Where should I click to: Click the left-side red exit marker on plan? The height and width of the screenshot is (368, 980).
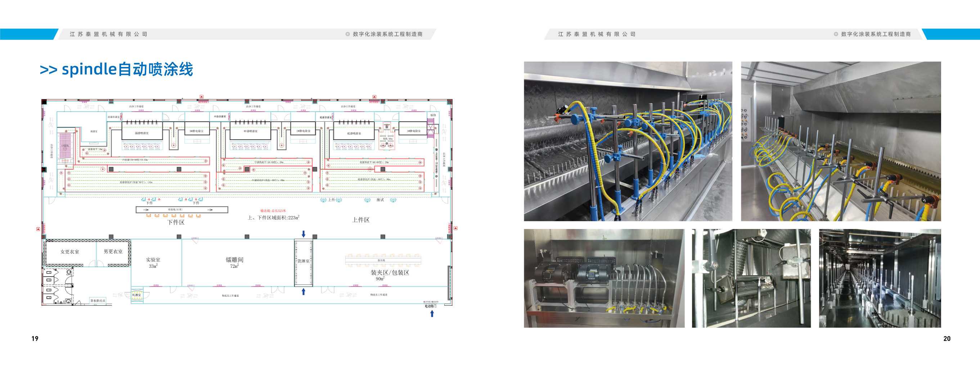(x=38, y=229)
